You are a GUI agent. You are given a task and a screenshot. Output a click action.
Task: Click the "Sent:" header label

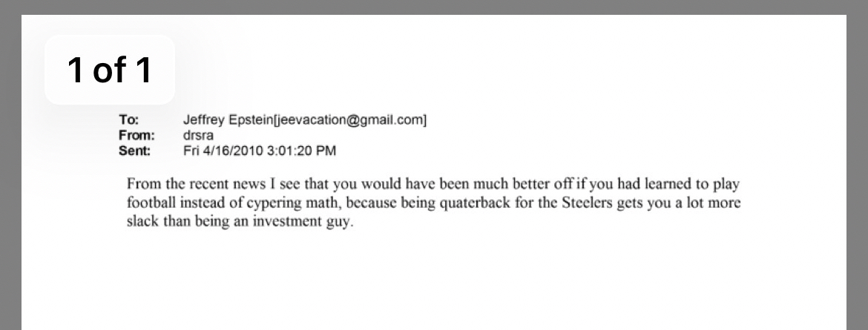click(134, 151)
